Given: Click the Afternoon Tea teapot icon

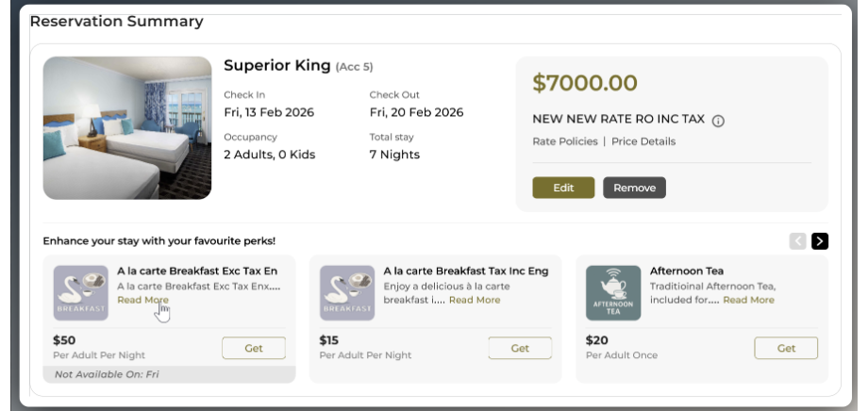Looking at the screenshot, I should pyautogui.click(x=613, y=293).
